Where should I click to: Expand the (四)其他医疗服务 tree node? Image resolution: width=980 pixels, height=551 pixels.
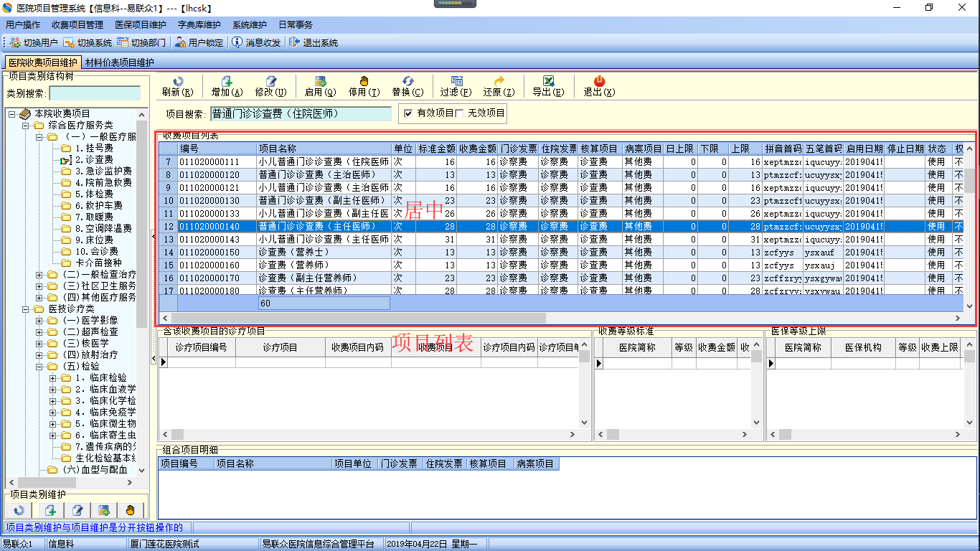click(x=39, y=297)
